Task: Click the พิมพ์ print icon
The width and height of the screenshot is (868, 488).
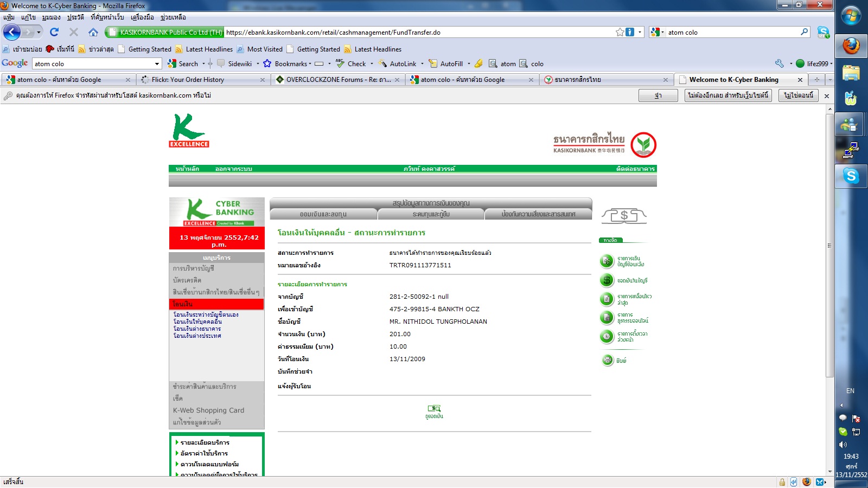Action: (x=607, y=360)
